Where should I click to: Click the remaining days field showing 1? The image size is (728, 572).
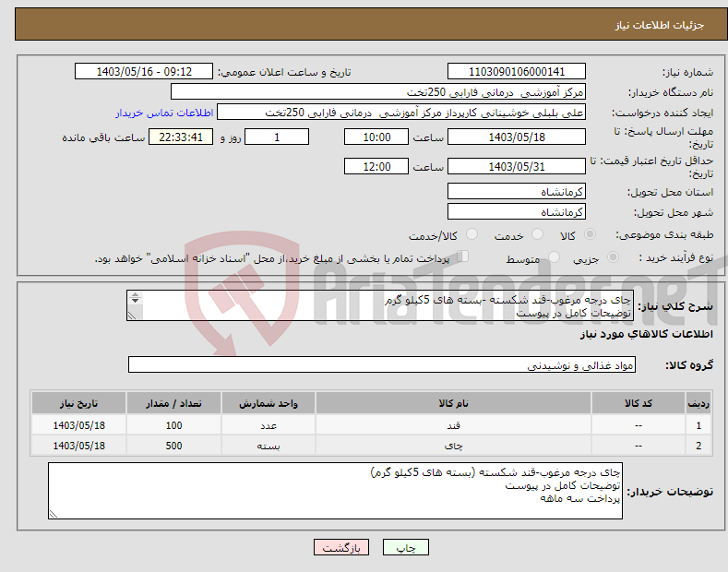[x=277, y=137]
